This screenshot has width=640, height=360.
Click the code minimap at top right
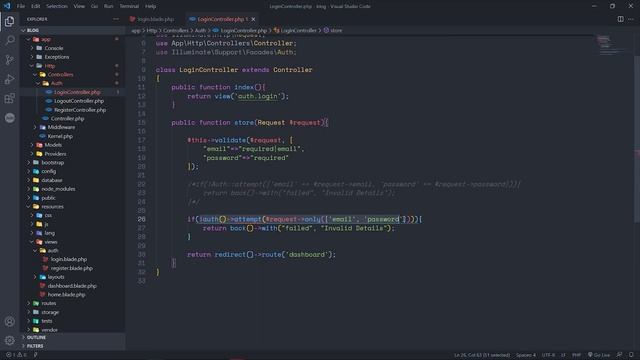611,45
